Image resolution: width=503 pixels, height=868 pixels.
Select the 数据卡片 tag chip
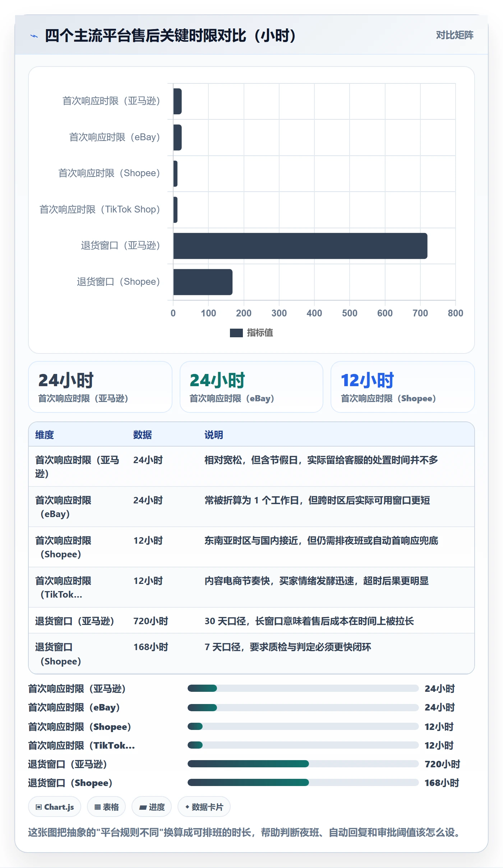[204, 807]
